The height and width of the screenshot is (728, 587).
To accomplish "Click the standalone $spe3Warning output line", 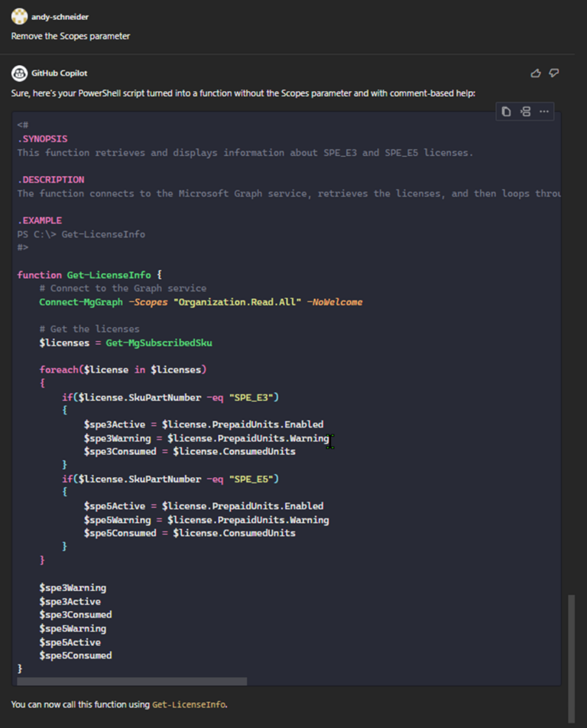I will point(73,588).
